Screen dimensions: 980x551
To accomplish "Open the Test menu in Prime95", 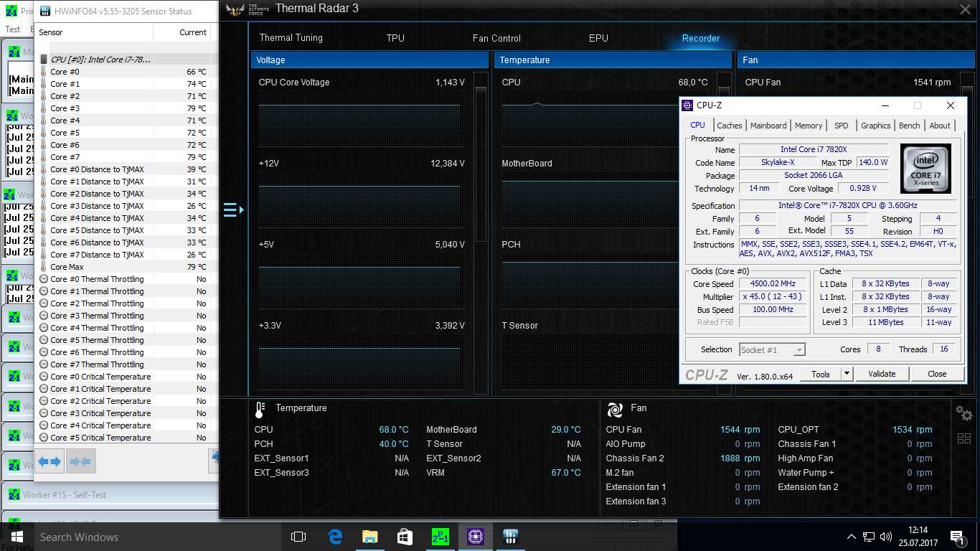I will (13, 29).
